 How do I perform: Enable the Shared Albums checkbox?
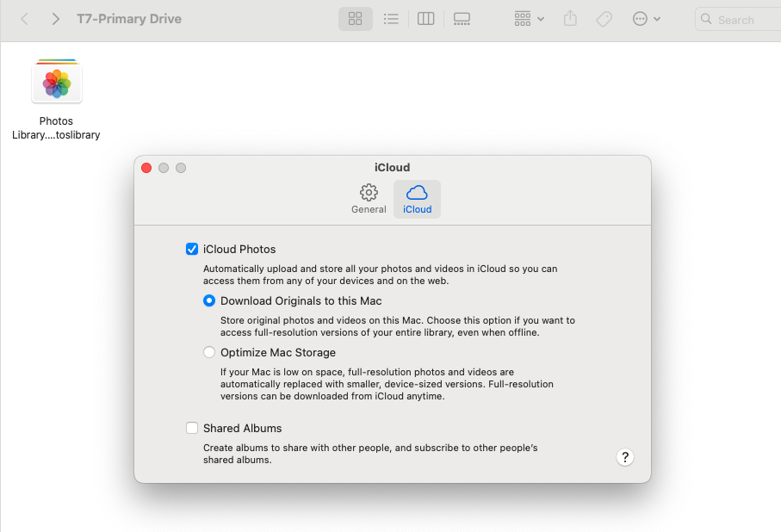(x=192, y=428)
